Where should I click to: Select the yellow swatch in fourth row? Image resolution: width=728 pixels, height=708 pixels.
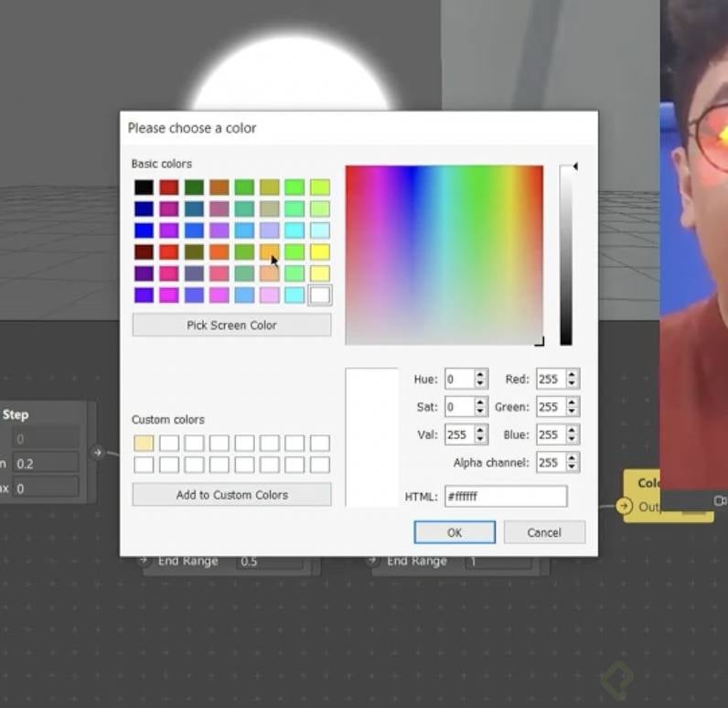pyautogui.click(x=320, y=252)
